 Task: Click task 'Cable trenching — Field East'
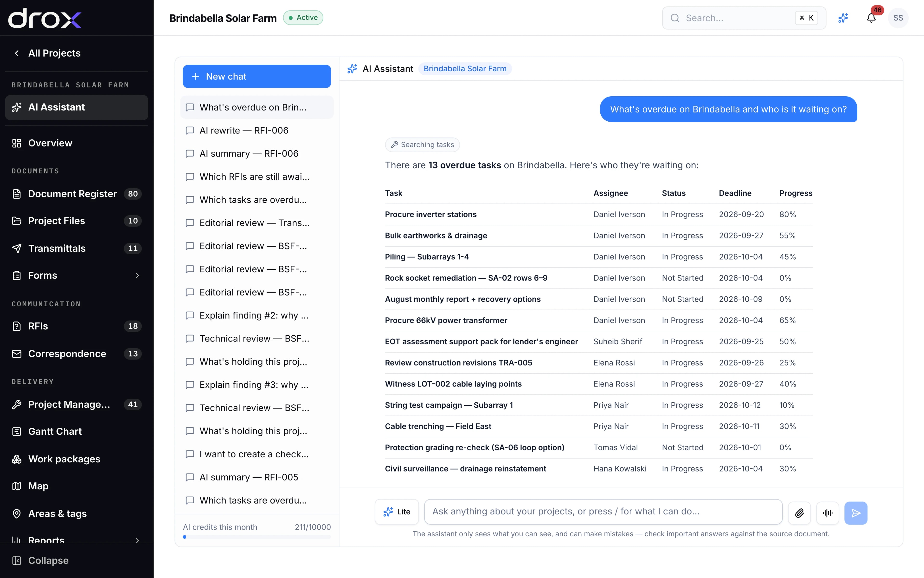(438, 426)
